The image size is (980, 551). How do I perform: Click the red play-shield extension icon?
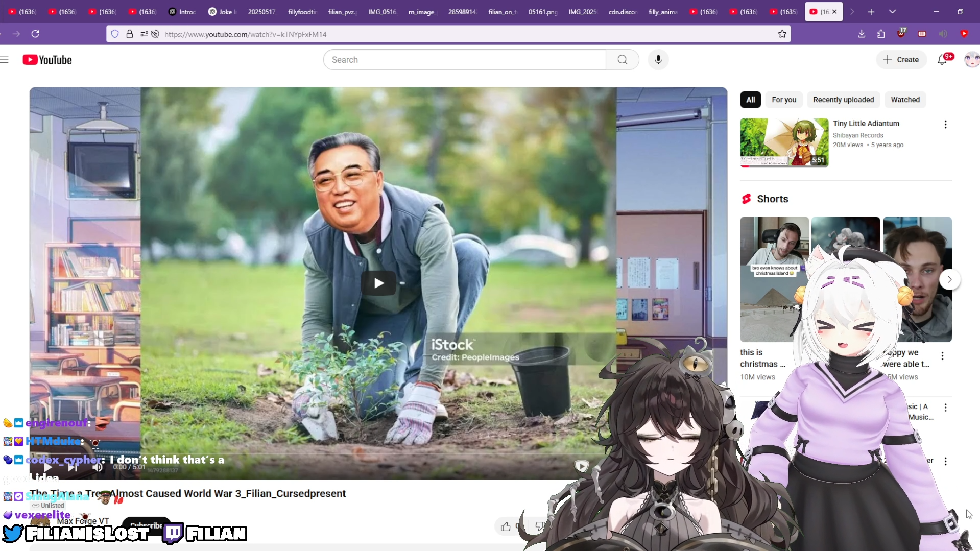964,34
